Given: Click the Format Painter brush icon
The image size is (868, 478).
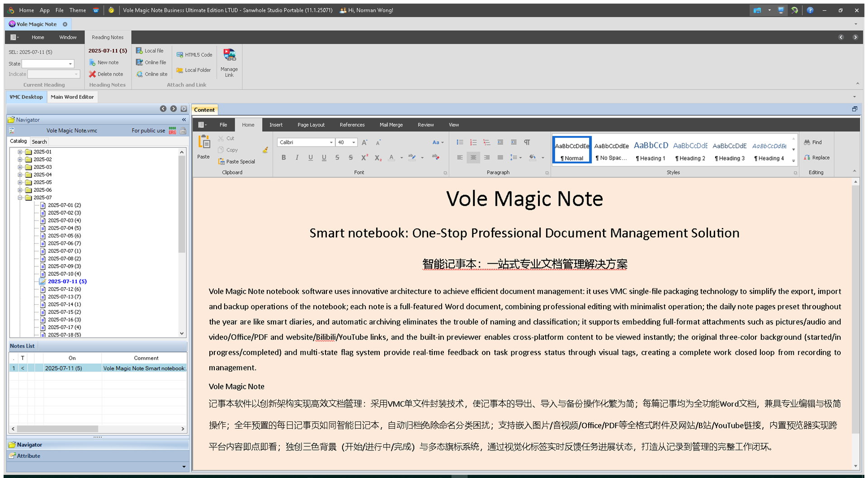Looking at the screenshot, I should pos(265,150).
